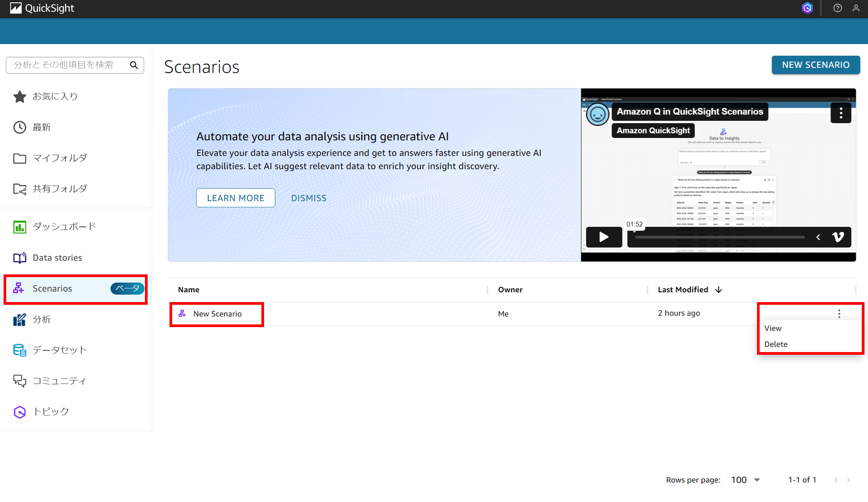
Task: Go to next page arrow
Action: pos(849,480)
